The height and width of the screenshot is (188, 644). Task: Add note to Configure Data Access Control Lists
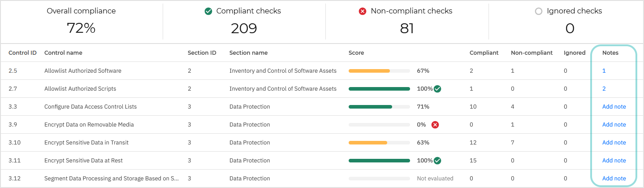tap(614, 107)
